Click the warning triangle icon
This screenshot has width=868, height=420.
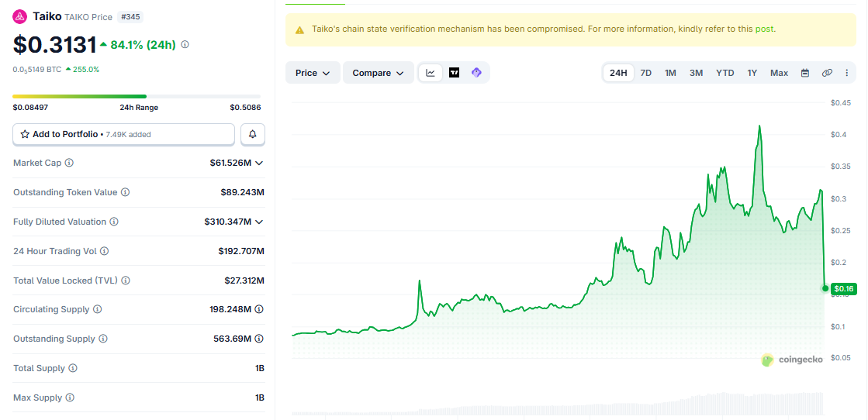[299, 30]
